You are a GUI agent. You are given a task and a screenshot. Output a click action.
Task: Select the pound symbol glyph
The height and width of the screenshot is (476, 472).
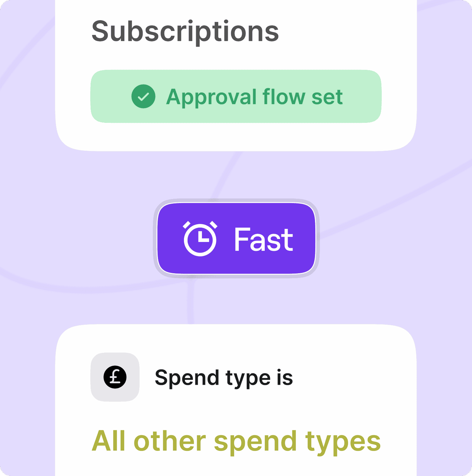point(115,377)
